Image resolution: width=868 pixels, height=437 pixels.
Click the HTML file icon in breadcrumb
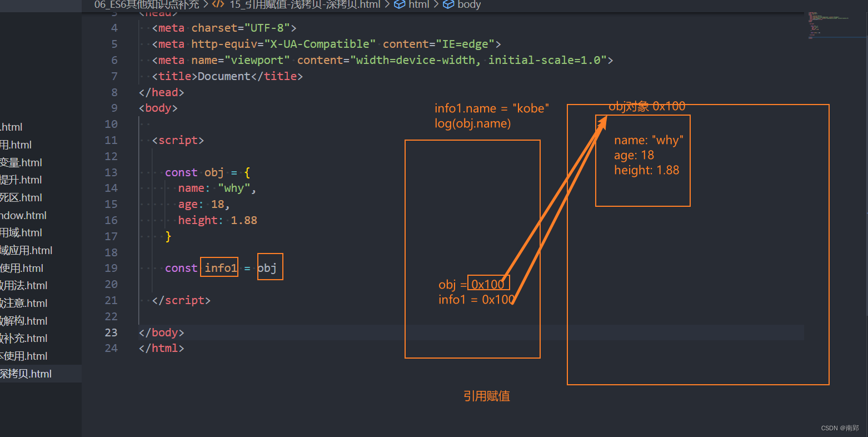coord(218,4)
